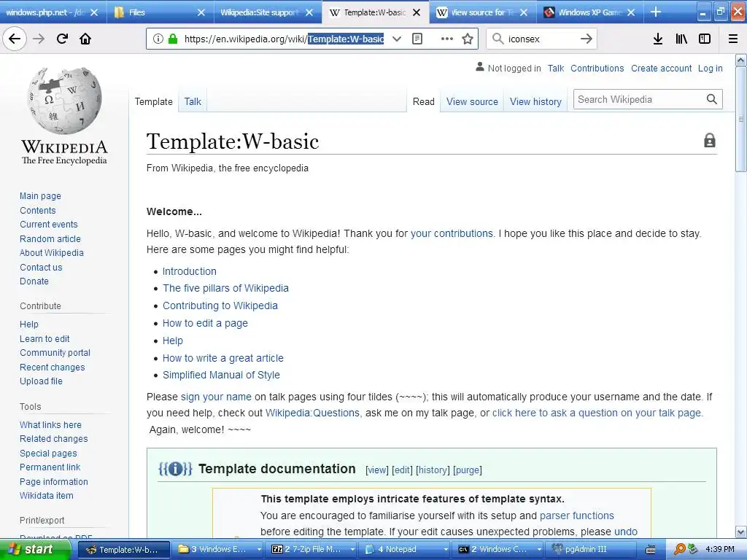
Task: Open What links here tool link
Action: [50, 425]
